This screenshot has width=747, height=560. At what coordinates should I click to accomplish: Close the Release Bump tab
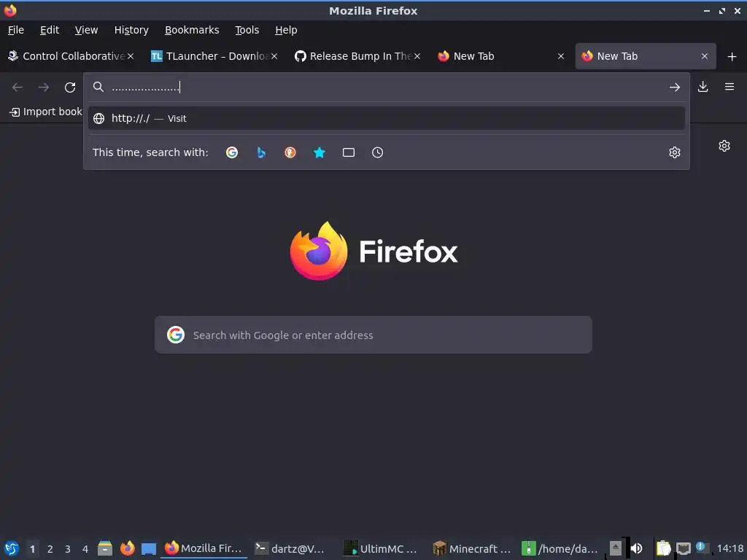coord(417,56)
